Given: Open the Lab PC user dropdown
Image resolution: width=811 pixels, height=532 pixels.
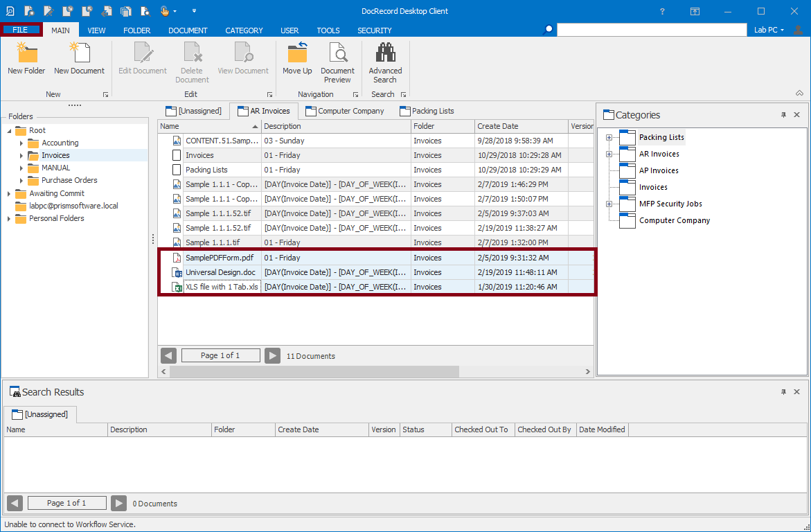Looking at the screenshot, I should click(769, 30).
